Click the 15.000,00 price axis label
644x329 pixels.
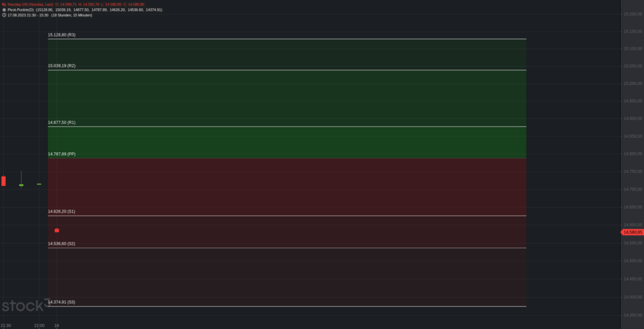pyautogui.click(x=633, y=84)
